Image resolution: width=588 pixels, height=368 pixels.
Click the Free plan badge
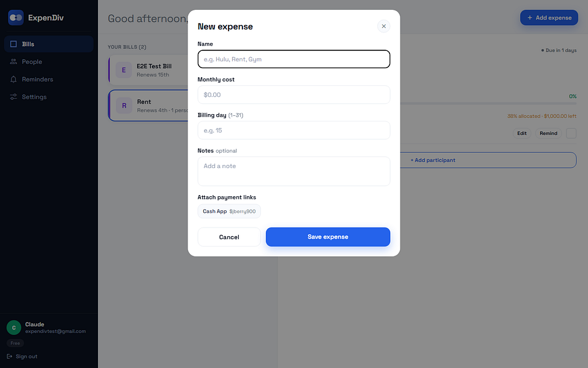pyautogui.click(x=15, y=343)
